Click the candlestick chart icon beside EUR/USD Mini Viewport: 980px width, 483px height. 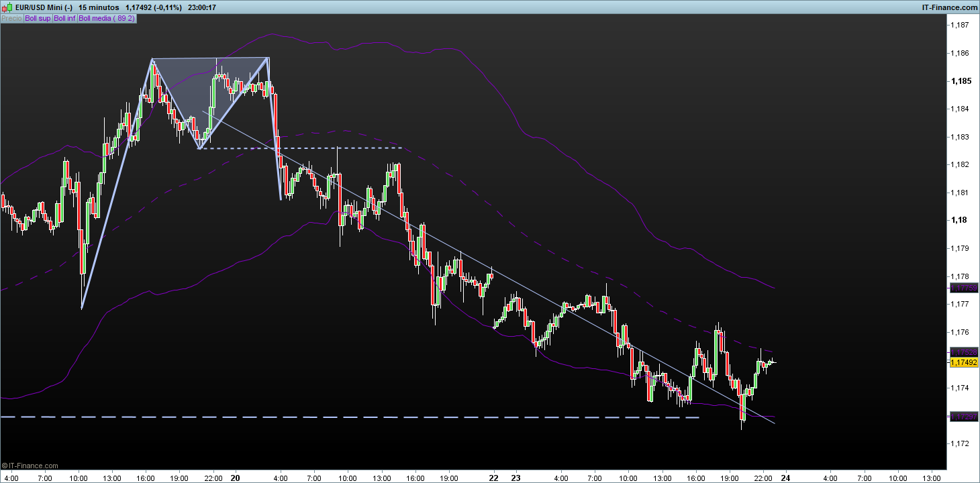pyautogui.click(x=5, y=7)
